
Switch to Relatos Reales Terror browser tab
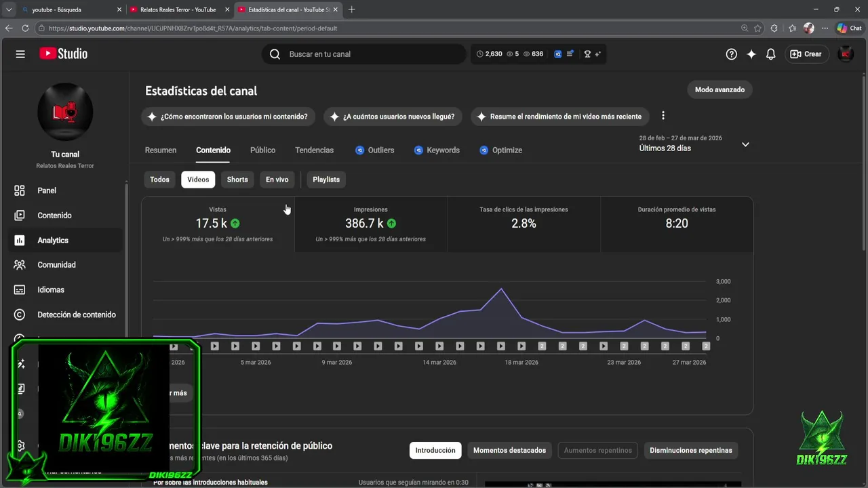point(180,9)
